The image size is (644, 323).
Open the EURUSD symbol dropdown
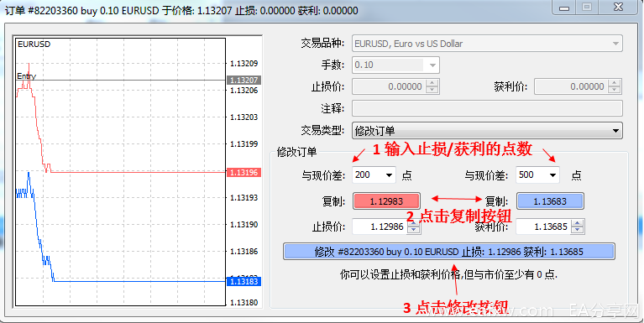tap(615, 44)
